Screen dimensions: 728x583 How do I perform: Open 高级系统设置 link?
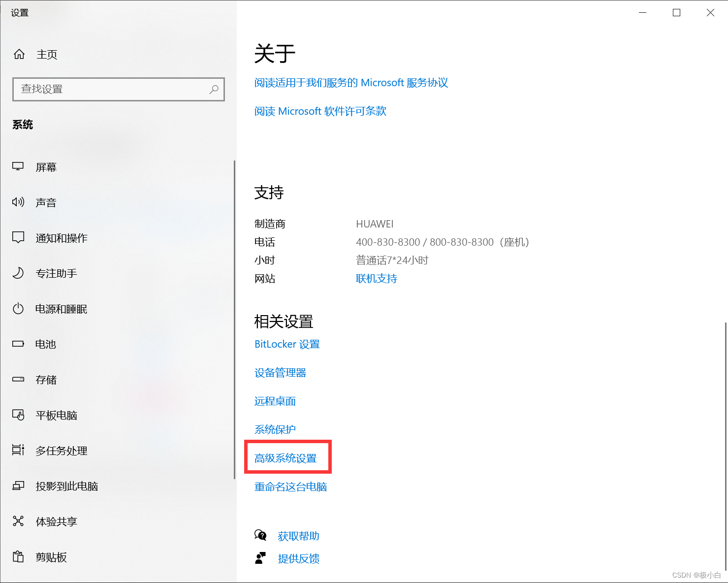coord(285,458)
